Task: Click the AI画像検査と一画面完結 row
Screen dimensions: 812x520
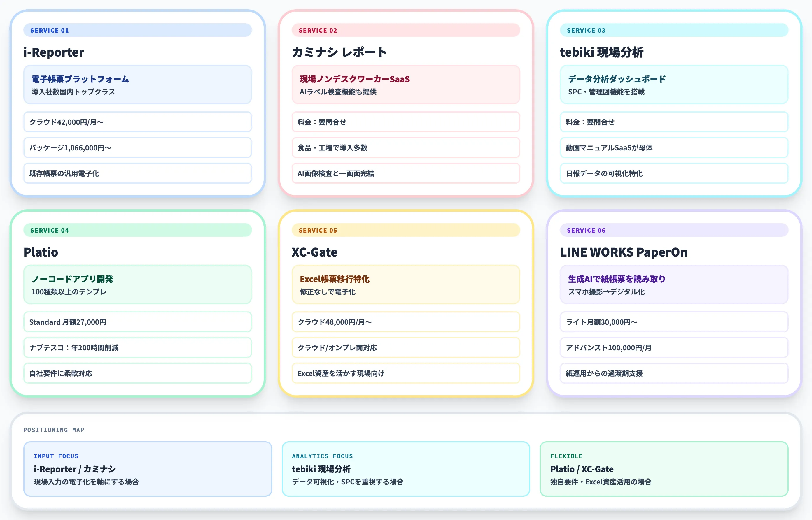Action: pyautogui.click(x=405, y=173)
